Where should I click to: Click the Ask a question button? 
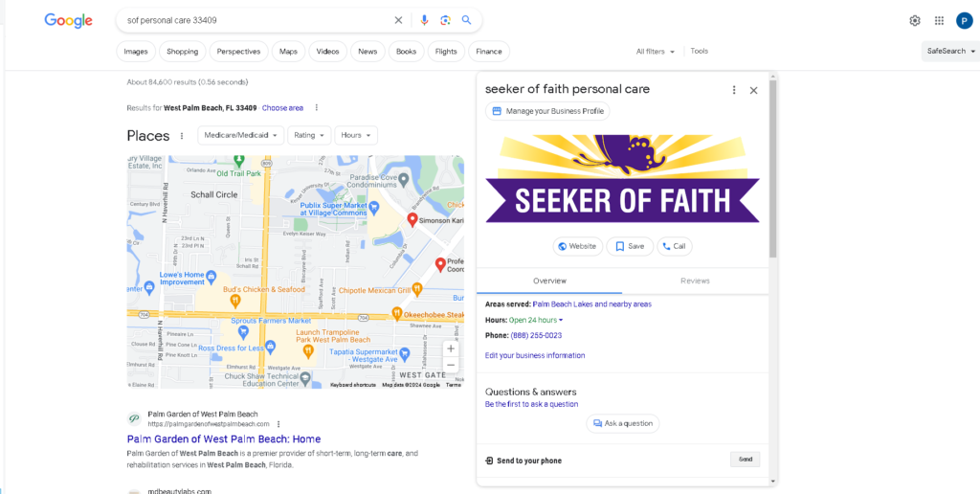[x=622, y=423]
